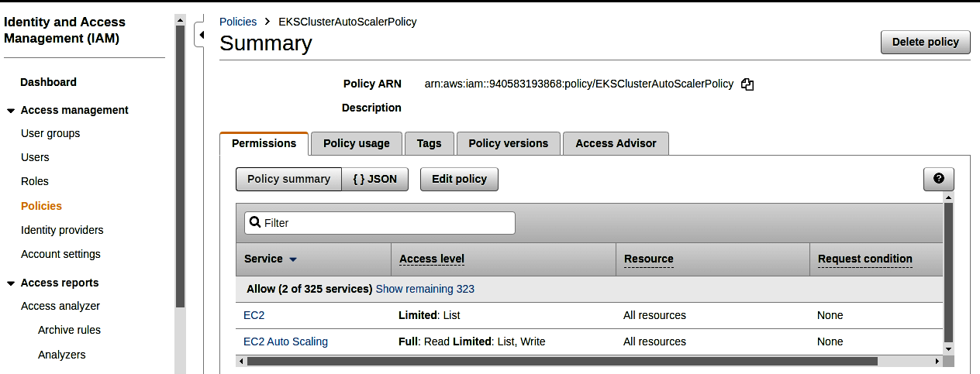The image size is (980, 374).
Task: Open help via the question mark icon
Action: (939, 179)
